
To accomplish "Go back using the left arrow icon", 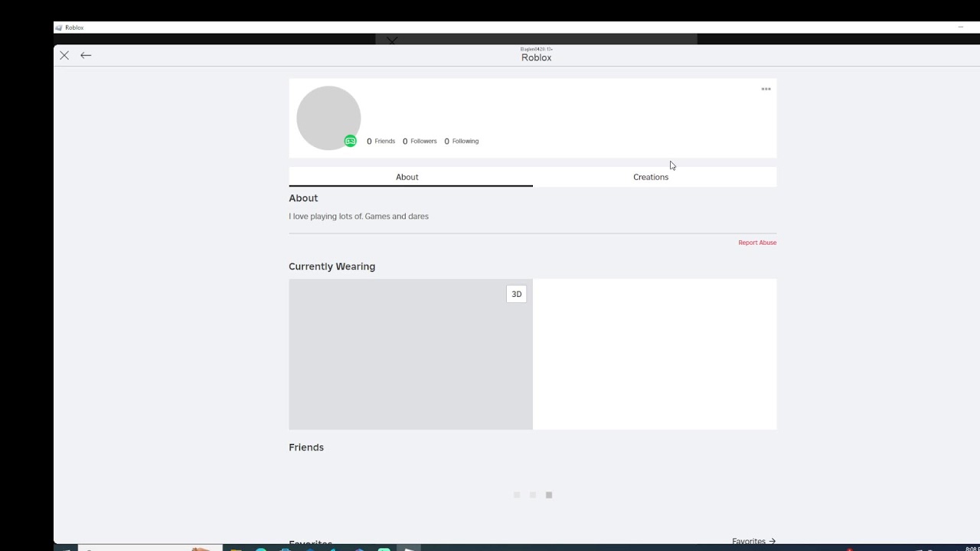I will click(86, 55).
